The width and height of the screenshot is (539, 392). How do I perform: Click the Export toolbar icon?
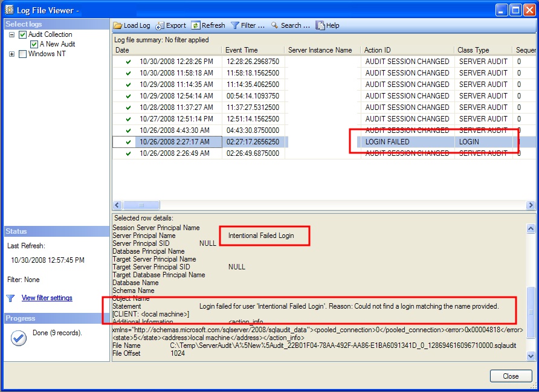160,25
